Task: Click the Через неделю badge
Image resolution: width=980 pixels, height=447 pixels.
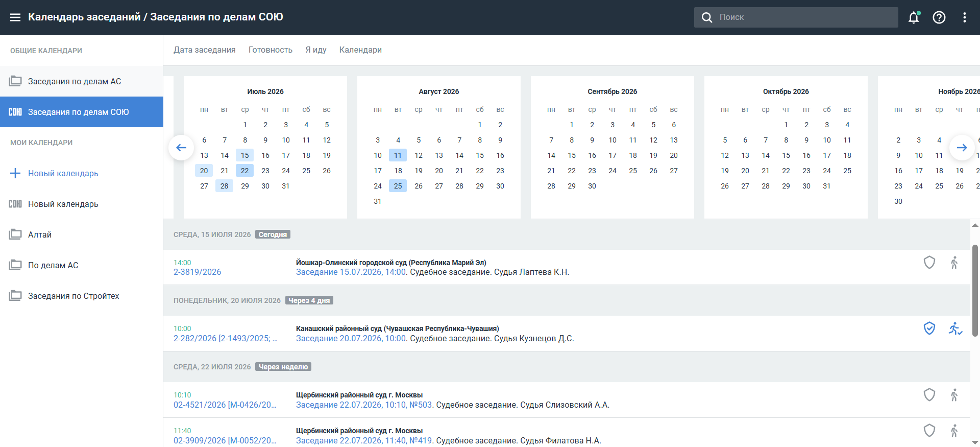Action: (283, 367)
